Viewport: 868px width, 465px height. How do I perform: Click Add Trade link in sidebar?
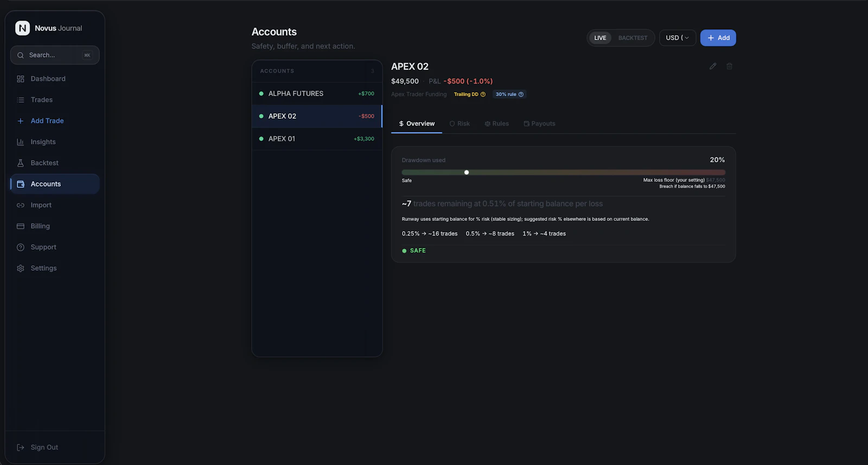point(55,121)
